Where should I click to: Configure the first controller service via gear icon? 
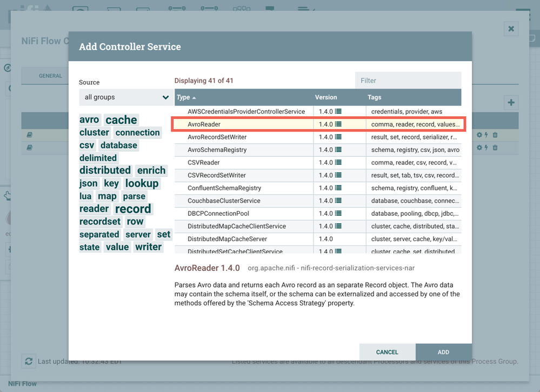point(479,135)
